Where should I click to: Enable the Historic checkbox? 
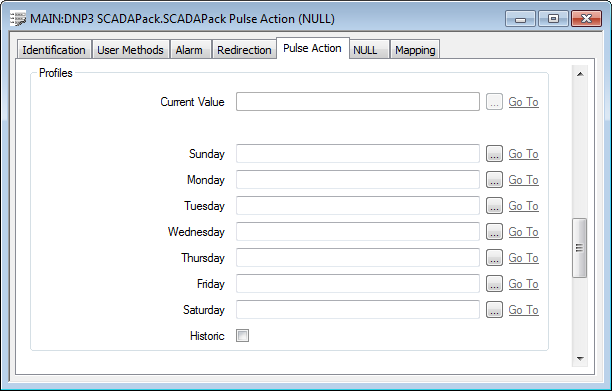(x=242, y=336)
